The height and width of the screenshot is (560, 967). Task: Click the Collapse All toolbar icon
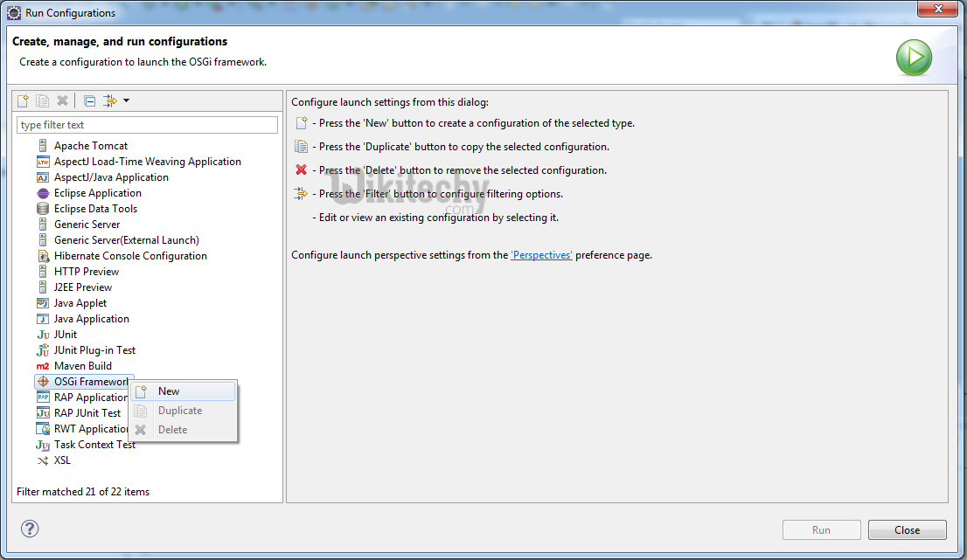click(x=89, y=101)
